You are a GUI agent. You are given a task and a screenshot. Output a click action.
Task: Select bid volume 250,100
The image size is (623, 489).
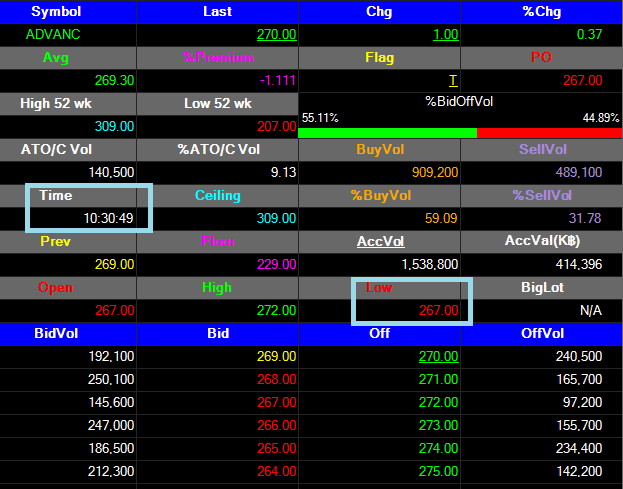tap(111, 379)
